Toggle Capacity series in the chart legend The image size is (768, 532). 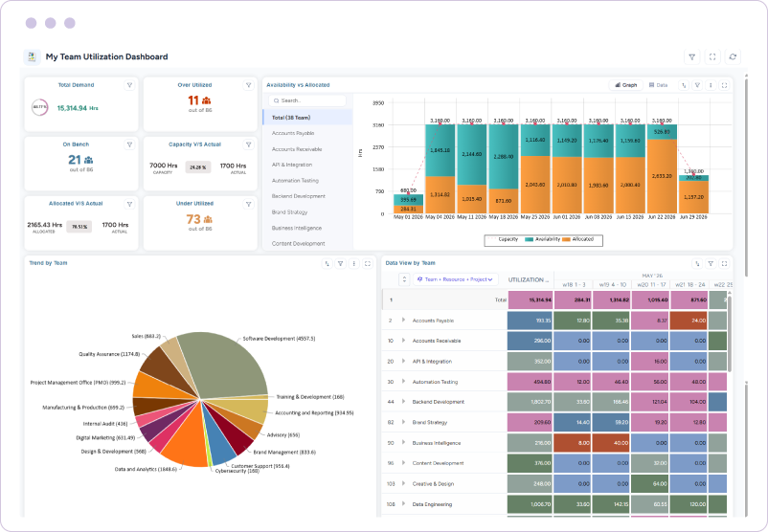503,239
